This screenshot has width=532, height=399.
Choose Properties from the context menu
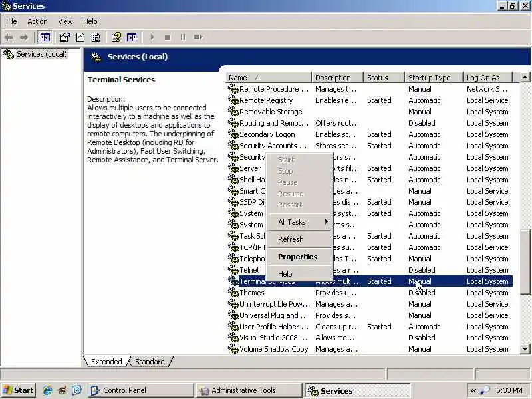300,257
